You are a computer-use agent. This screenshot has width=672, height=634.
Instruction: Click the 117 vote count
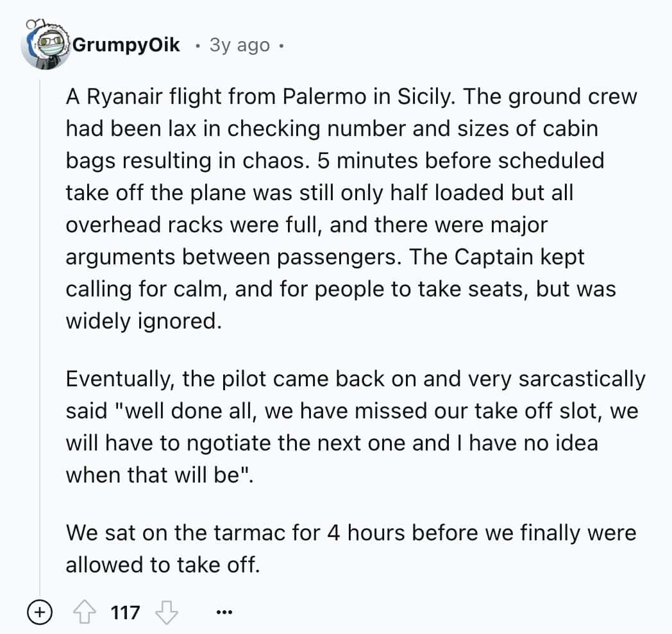tap(126, 613)
